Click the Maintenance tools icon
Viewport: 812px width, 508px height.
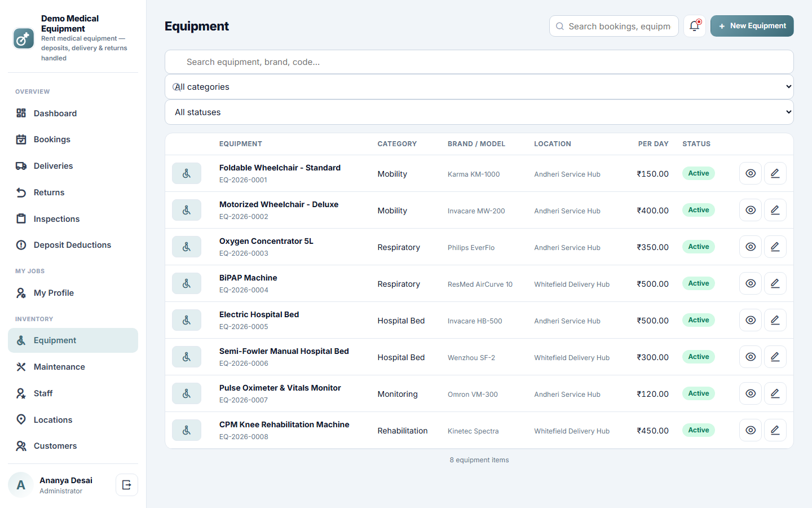coord(21,367)
